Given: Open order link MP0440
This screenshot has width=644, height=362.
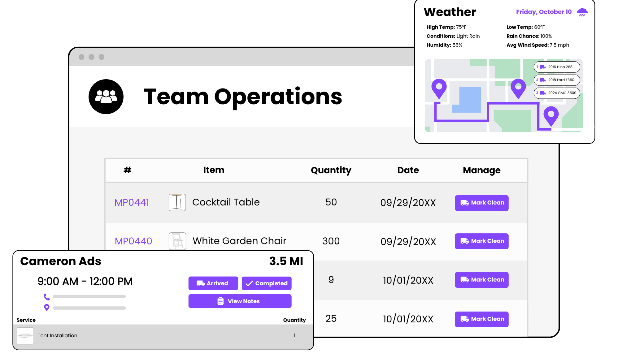Looking at the screenshot, I should point(133,241).
